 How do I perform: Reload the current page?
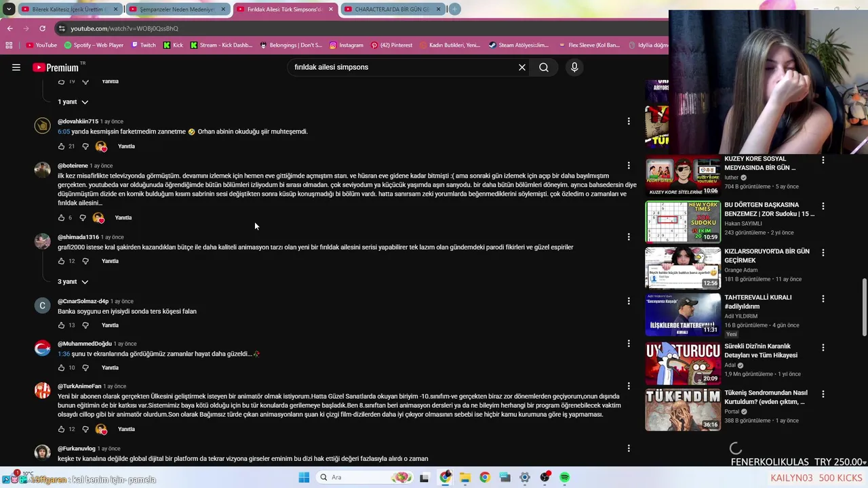coord(42,28)
